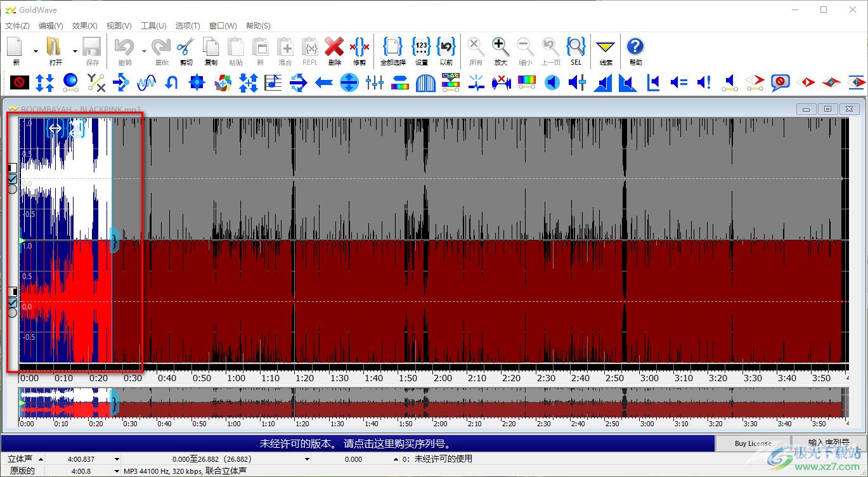
Task: Click the 2:00 mark on the main timeline
Action: [443, 378]
